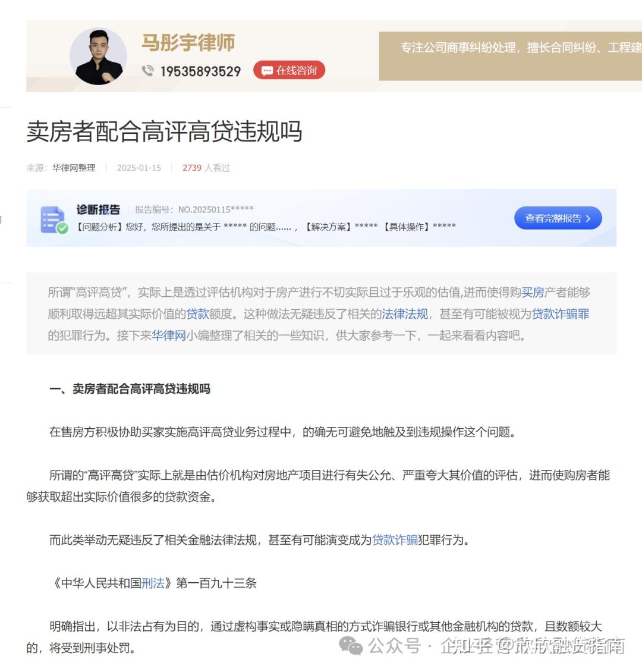Open the 华律网 link in intro
This screenshot has width=642, height=672.
169,335
